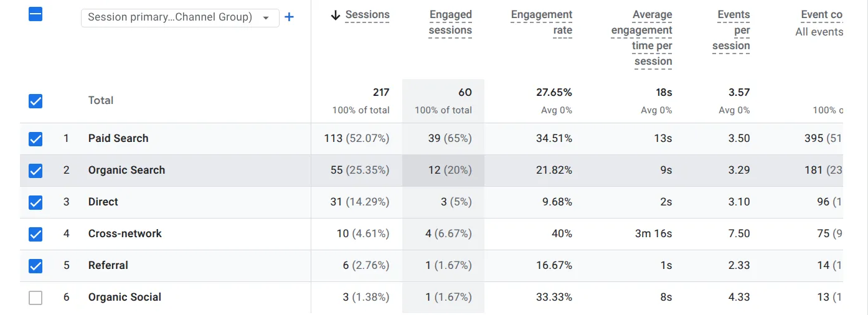Viewport: 868px width, 315px height.
Task: Deselect the Organic Search row
Action: (x=35, y=171)
